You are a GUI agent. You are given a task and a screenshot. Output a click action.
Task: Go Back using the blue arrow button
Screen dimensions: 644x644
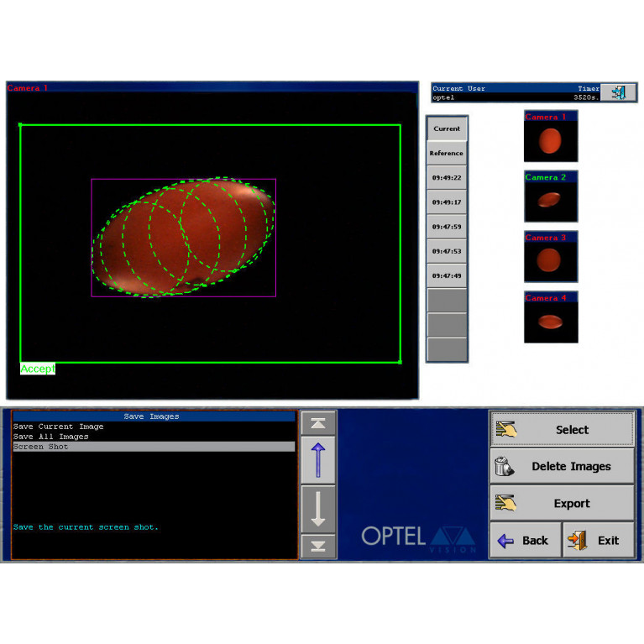coord(524,540)
